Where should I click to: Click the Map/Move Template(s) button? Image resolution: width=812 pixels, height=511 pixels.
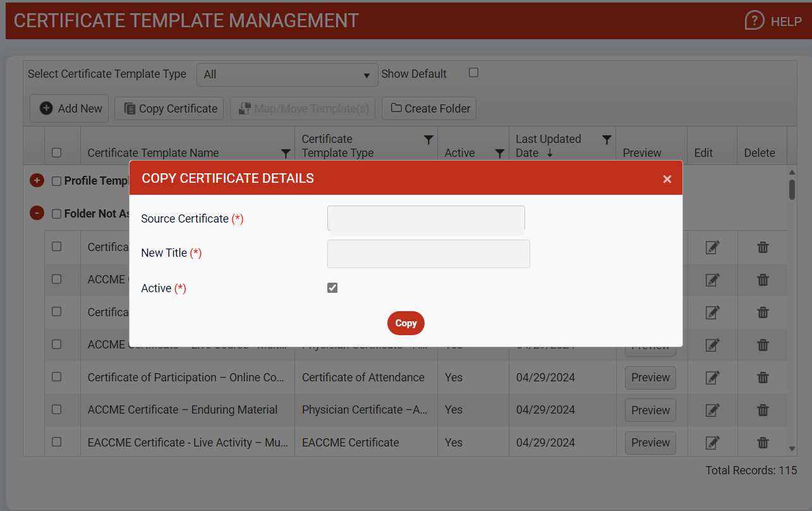click(x=303, y=109)
